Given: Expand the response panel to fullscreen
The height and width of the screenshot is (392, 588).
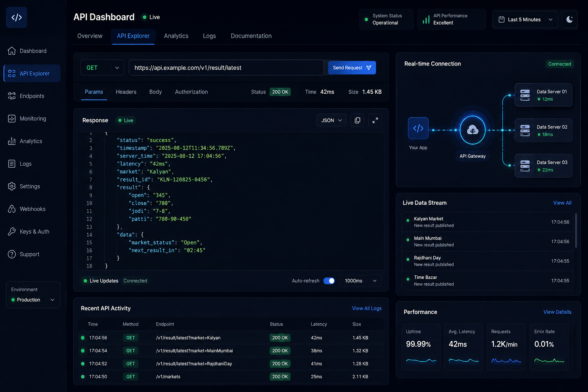Looking at the screenshot, I should tap(375, 120).
